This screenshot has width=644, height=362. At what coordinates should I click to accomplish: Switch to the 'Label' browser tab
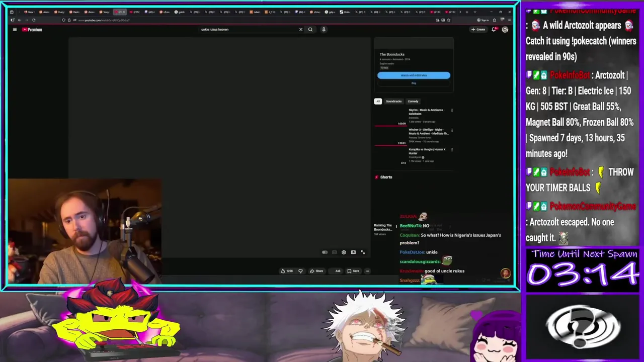pos(255,12)
